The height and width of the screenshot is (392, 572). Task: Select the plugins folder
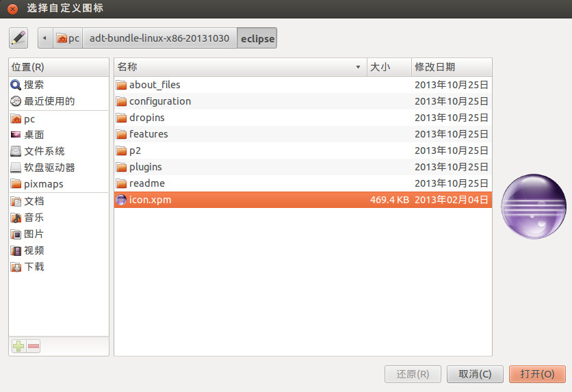[x=303, y=167]
